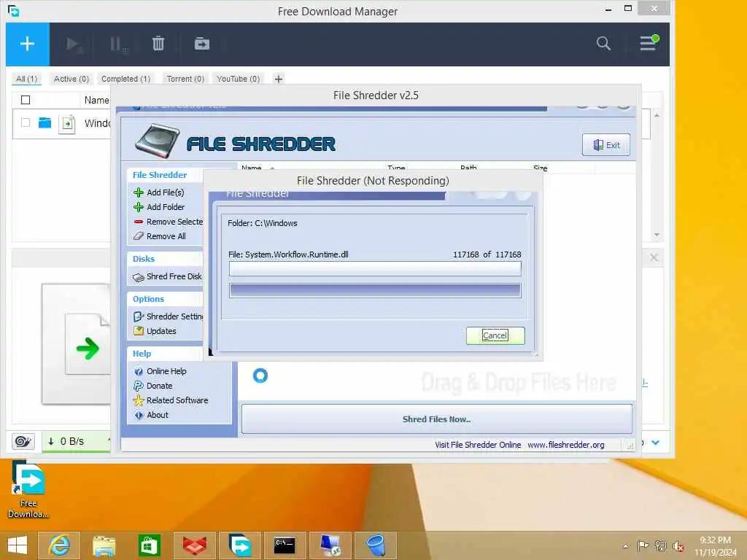Click the Donate link
Screen dimensions: 747x560
point(159,386)
